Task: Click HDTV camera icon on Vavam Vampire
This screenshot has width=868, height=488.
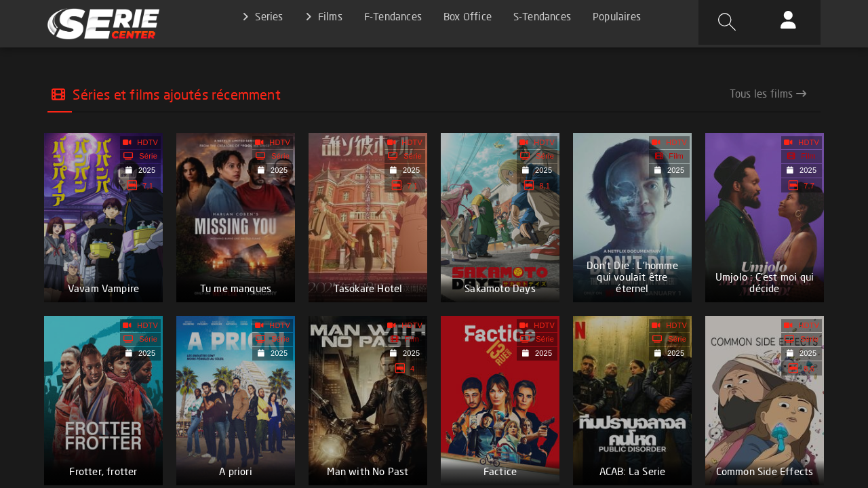Action: [x=127, y=142]
